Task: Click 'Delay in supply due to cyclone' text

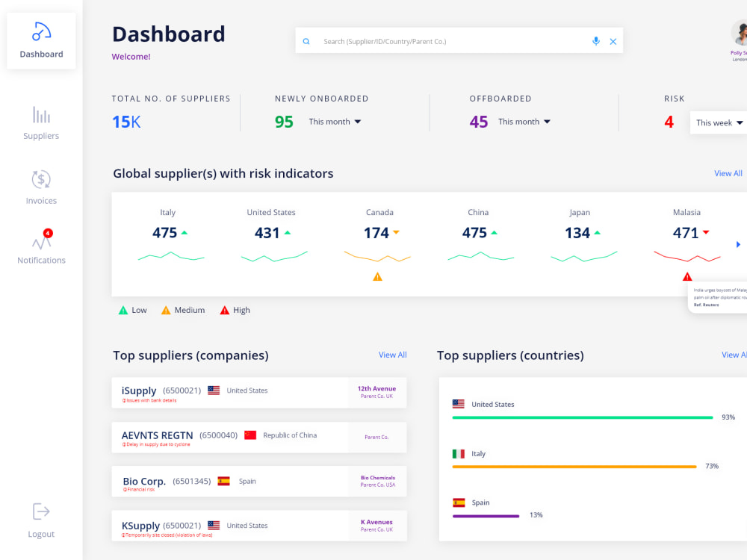Action: click(x=156, y=444)
